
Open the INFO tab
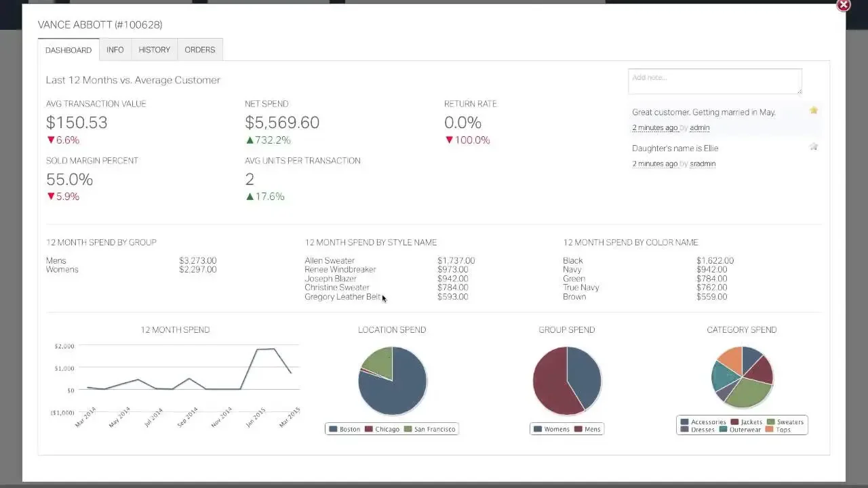tap(115, 49)
